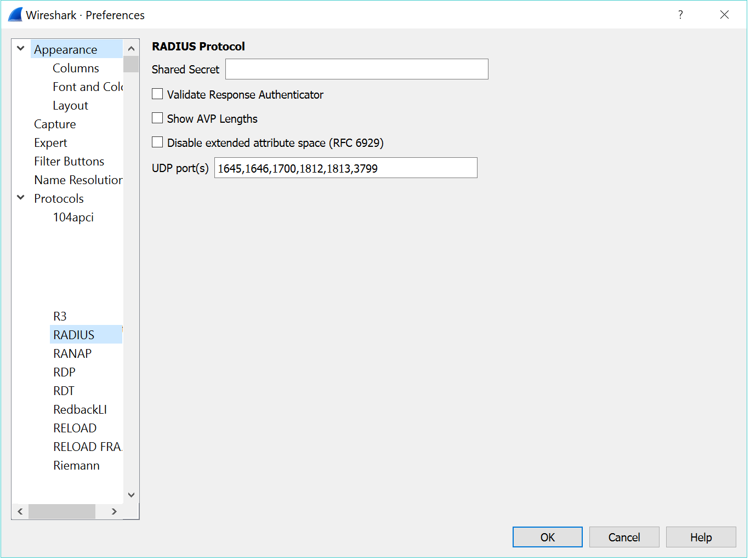Click the Help button
The image size is (750, 560).
[701, 537]
